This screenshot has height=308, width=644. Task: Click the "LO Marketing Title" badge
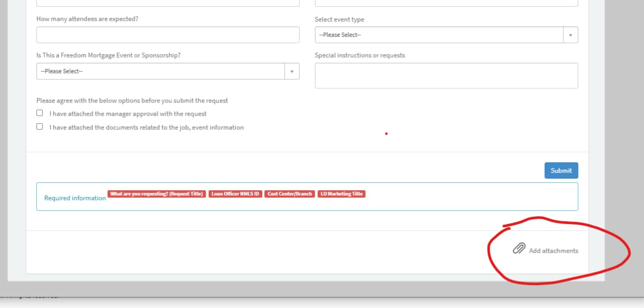[x=341, y=193]
